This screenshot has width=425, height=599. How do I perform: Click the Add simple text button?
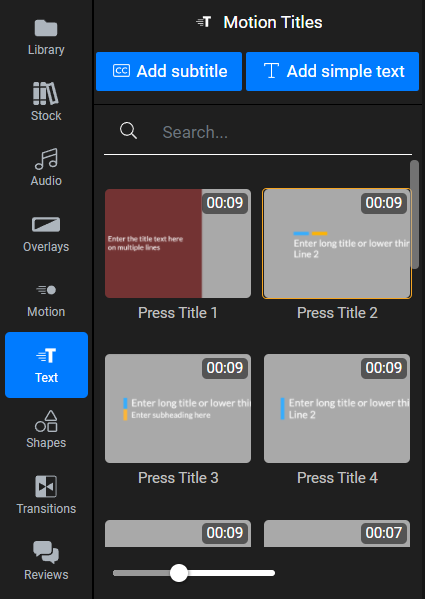pyautogui.click(x=332, y=71)
